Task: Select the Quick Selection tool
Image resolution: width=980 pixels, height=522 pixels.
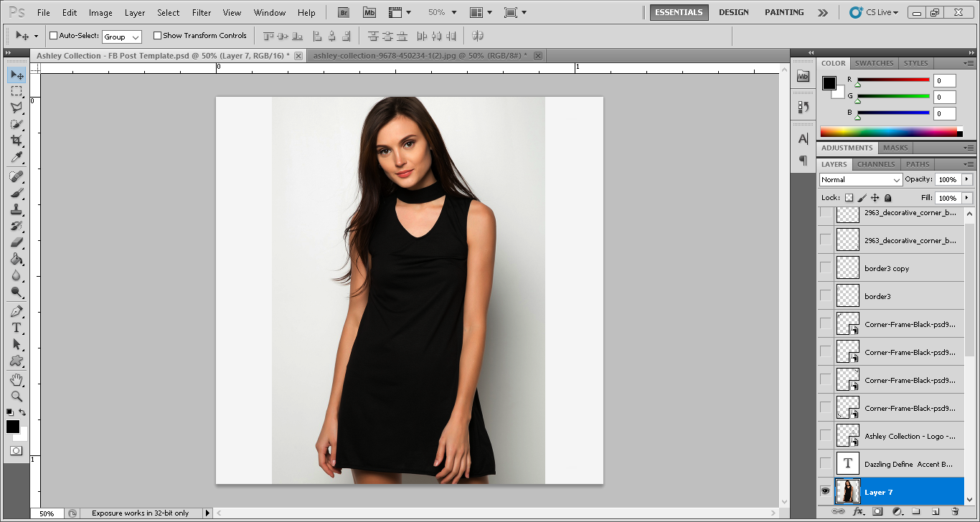Action: pyautogui.click(x=17, y=124)
